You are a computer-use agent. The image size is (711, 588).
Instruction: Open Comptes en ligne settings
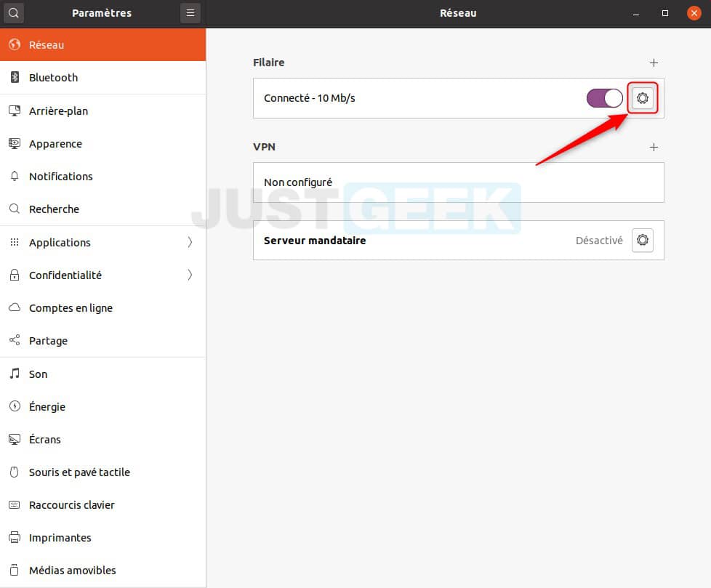[103, 307]
